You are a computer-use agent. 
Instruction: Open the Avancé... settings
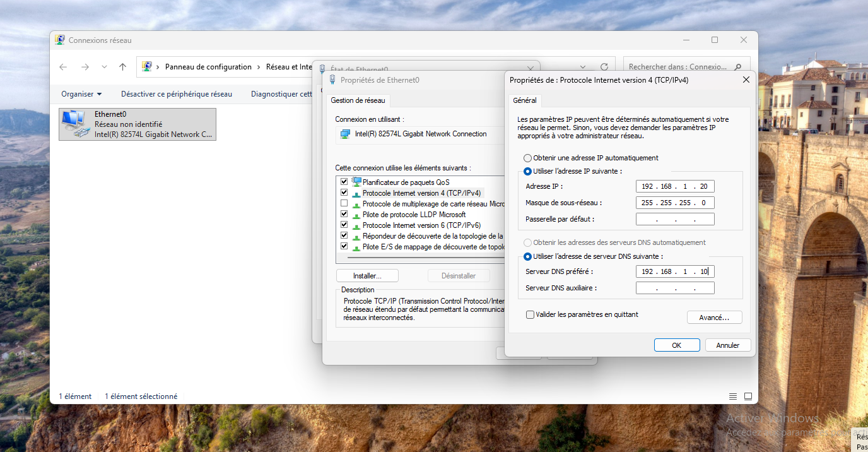pos(714,318)
